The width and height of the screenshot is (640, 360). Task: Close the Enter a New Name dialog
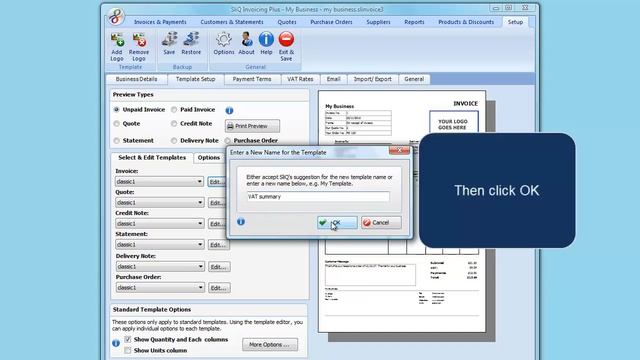tap(399, 151)
